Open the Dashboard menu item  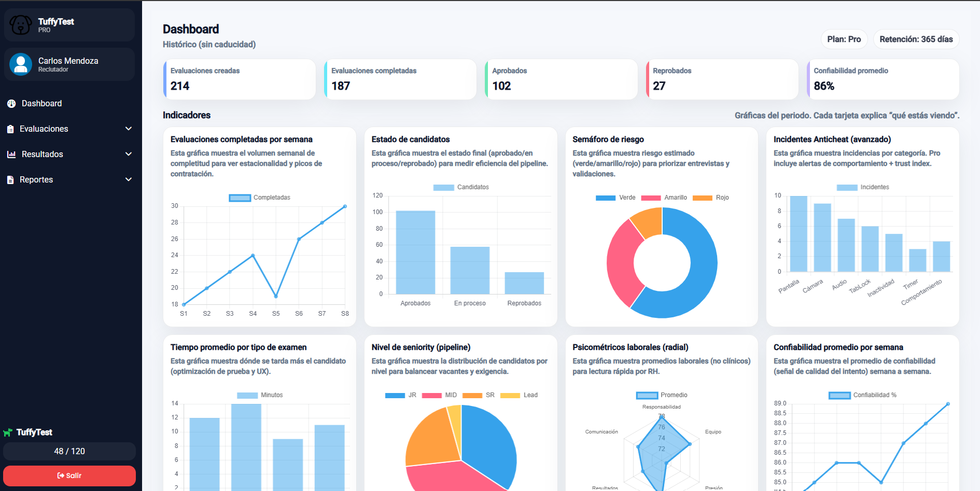(41, 104)
